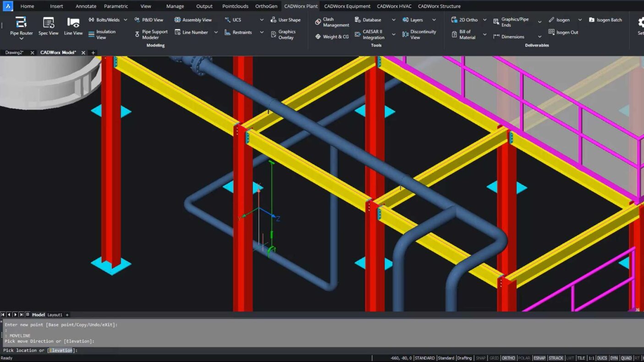Viewport: 644px width, 362px height.
Task: Run the Weight & CG tool
Action: click(x=332, y=37)
